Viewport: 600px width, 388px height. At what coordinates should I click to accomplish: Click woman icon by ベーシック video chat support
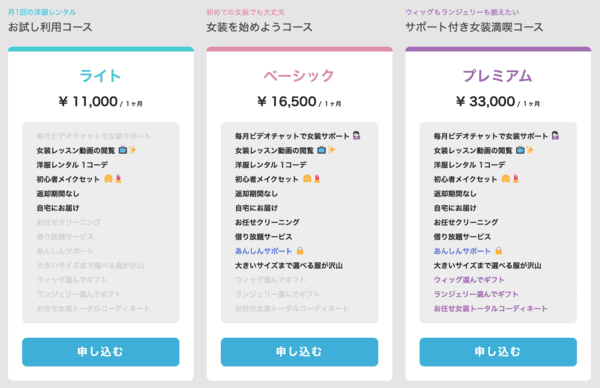[x=356, y=135]
